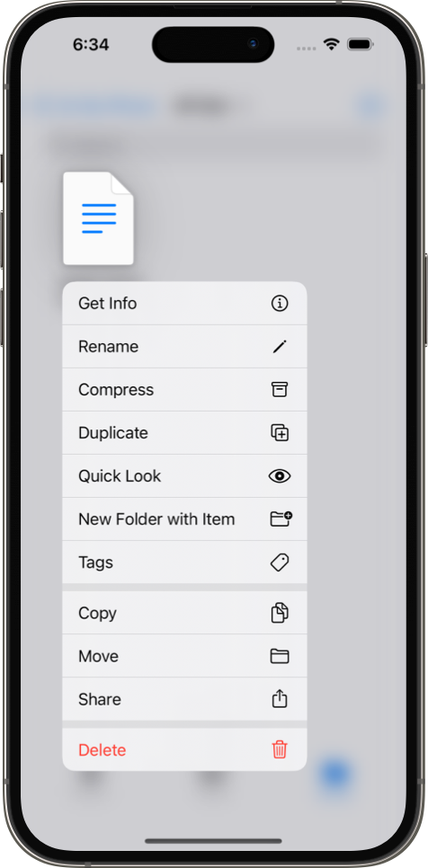Tap the Tags label icon

pos(280,562)
